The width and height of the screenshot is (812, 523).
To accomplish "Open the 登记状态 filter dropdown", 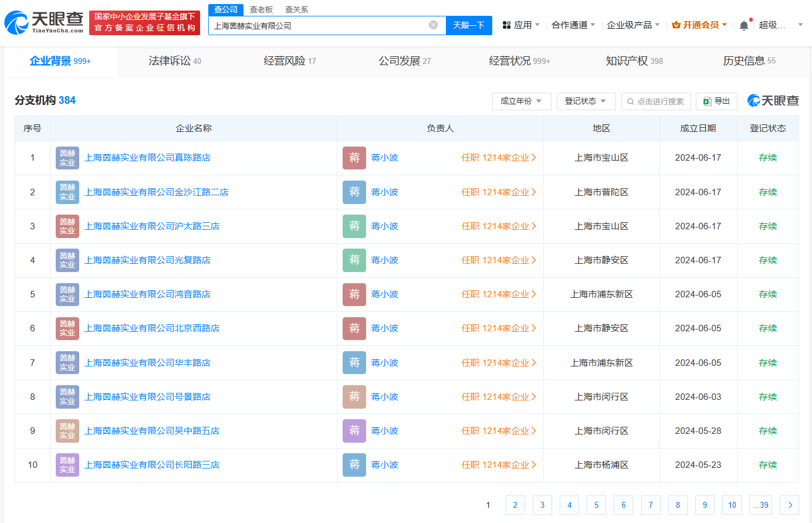I will 586,101.
